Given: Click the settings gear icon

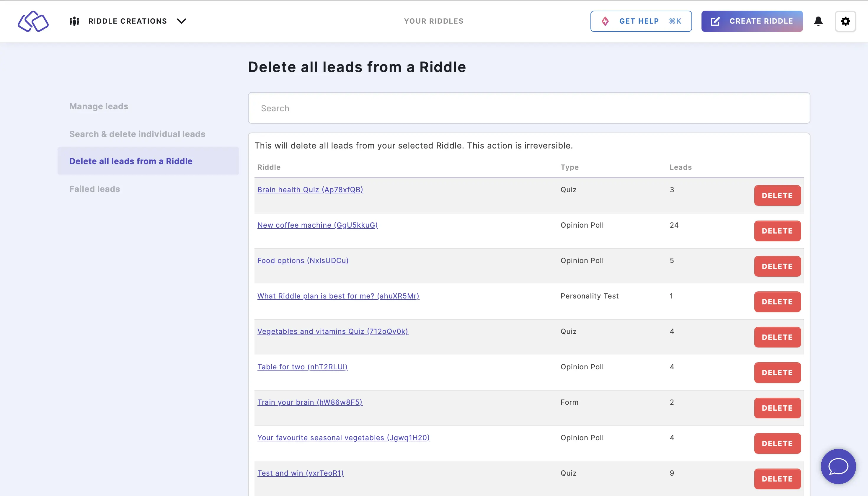Looking at the screenshot, I should coord(845,21).
